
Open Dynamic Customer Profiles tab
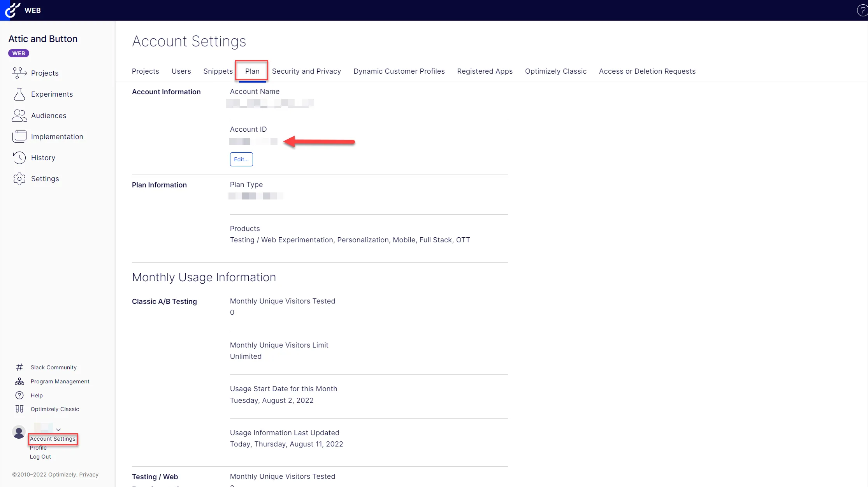tap(399, 71)
